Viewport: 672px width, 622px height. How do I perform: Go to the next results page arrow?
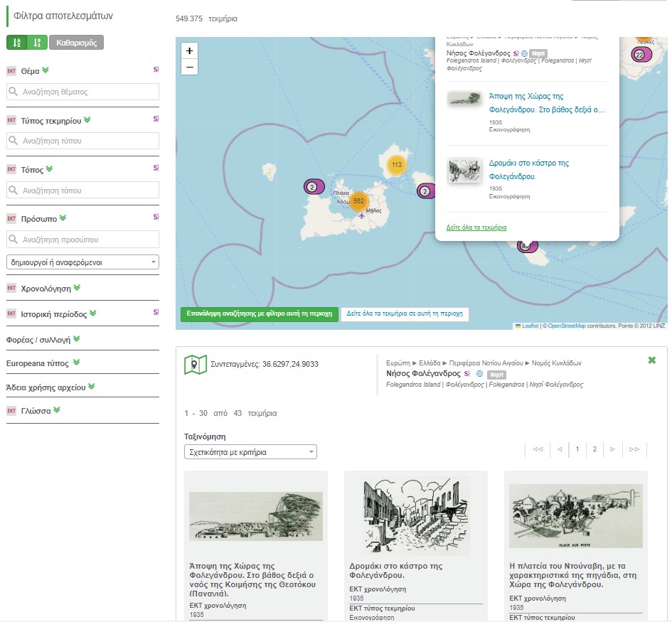pyautogui.click(x=613, y=449)
